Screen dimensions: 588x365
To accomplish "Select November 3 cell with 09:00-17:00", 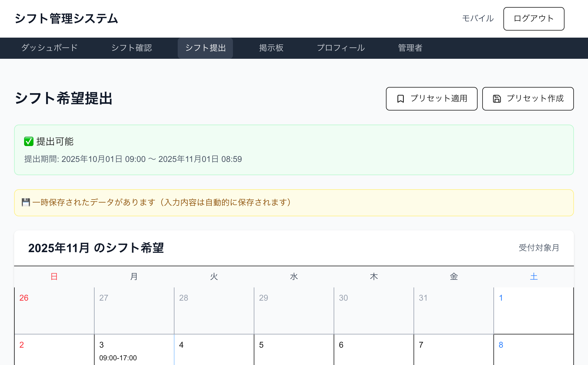I will tap(134, 351).
